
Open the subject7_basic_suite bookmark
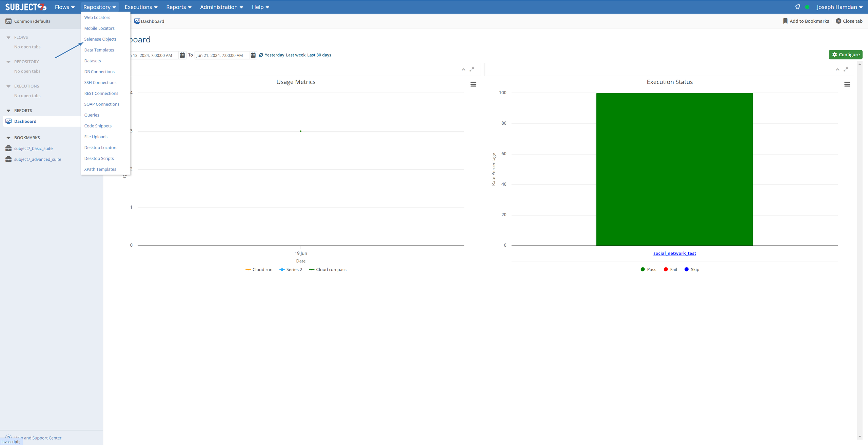(33, 148)
